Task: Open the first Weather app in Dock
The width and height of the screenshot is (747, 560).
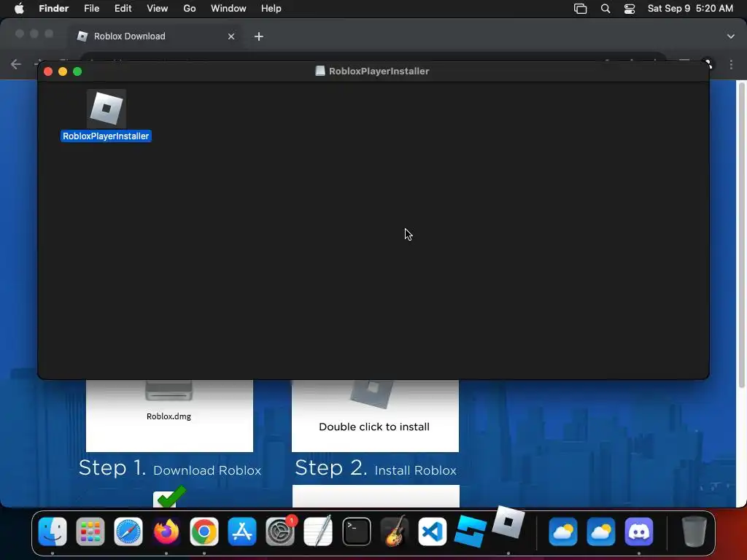Action: click(563, 532)
